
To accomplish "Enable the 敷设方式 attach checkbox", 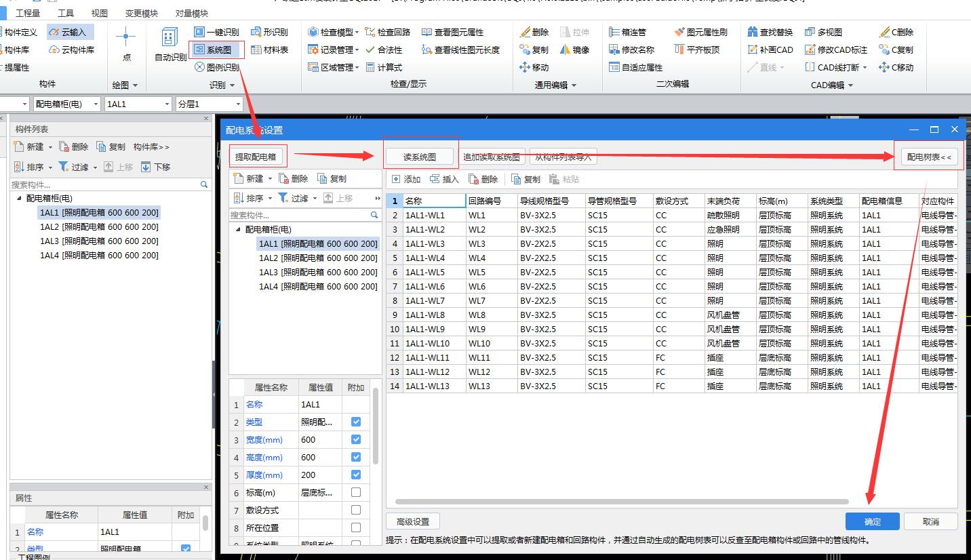I will (x=356, y=510).
